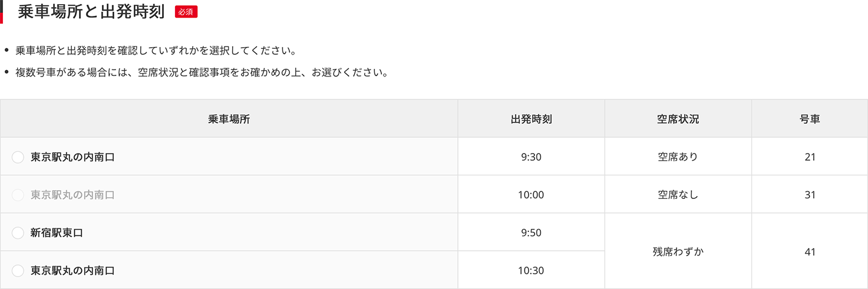Click the 空席なし availability cell
The width and height of the screenshot is (868, 289).
tap(678, 194)
